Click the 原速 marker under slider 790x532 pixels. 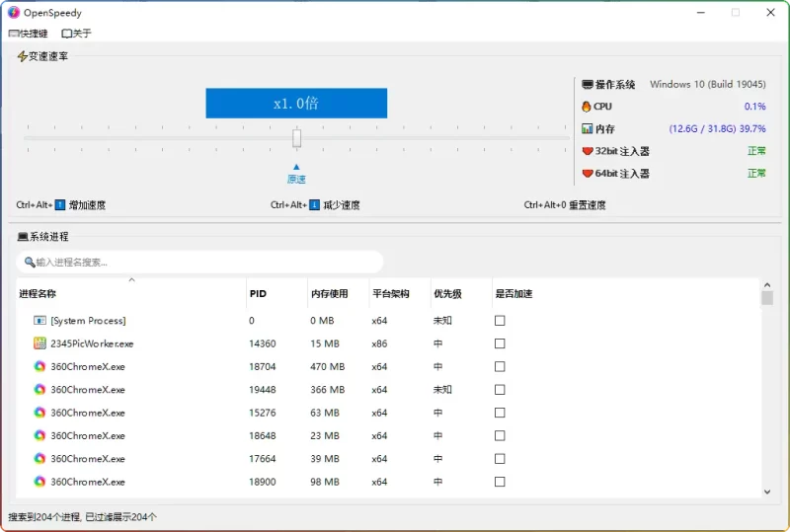[x=296, y=175]
